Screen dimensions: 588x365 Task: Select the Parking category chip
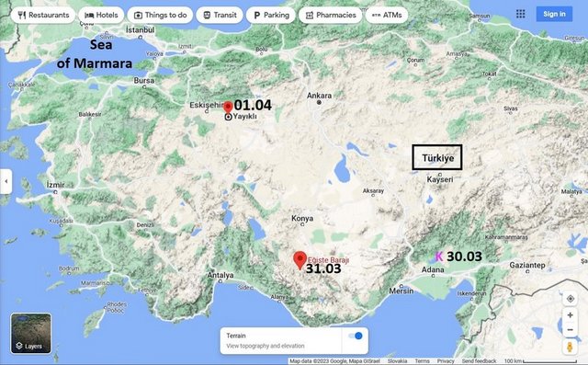coord(271,15)
